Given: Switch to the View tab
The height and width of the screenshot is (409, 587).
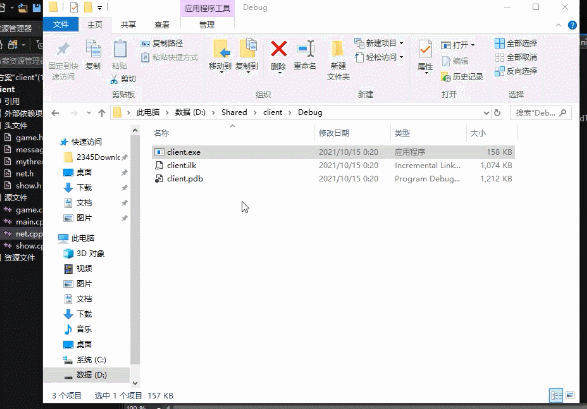Looking at the screenshot, I should [162, 25].
